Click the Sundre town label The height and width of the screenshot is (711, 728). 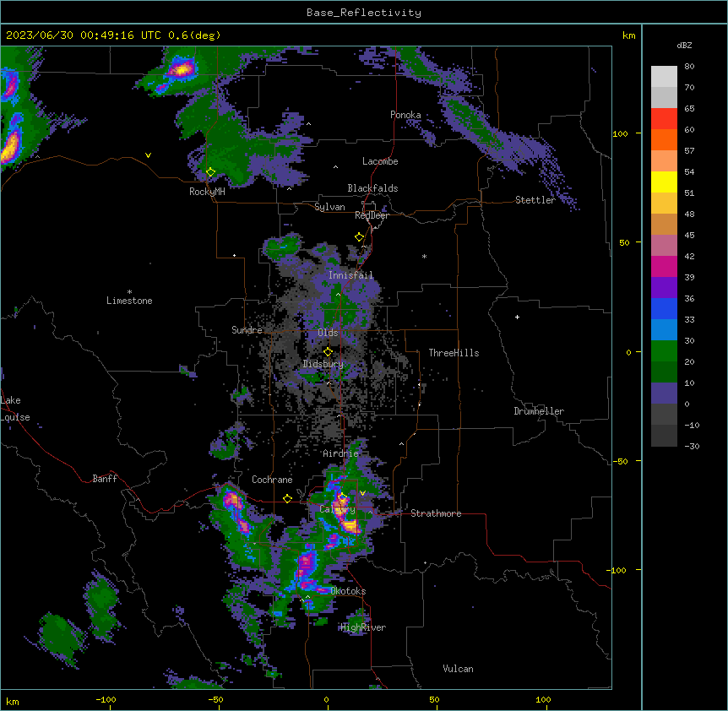[247, 330]
